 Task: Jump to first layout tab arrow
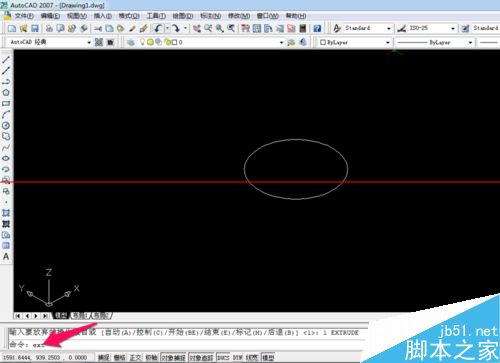point(18,316)
